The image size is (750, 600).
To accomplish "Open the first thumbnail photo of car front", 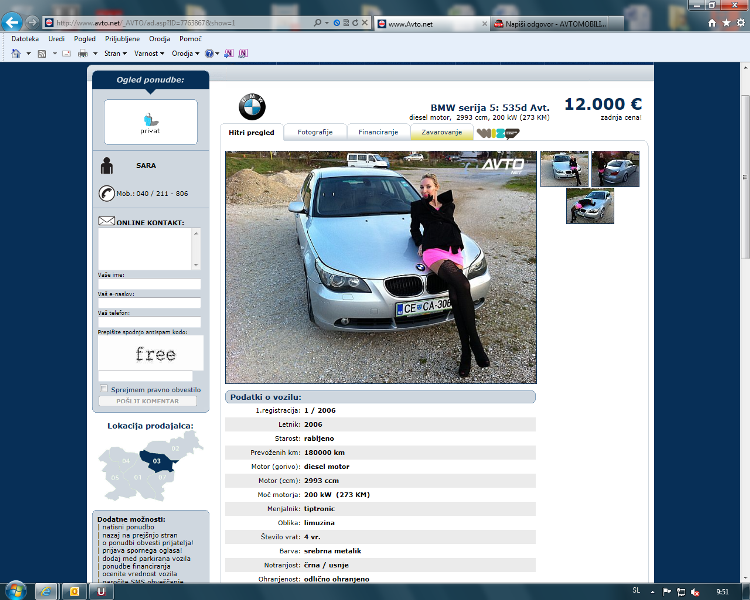I will click(564, 168).
